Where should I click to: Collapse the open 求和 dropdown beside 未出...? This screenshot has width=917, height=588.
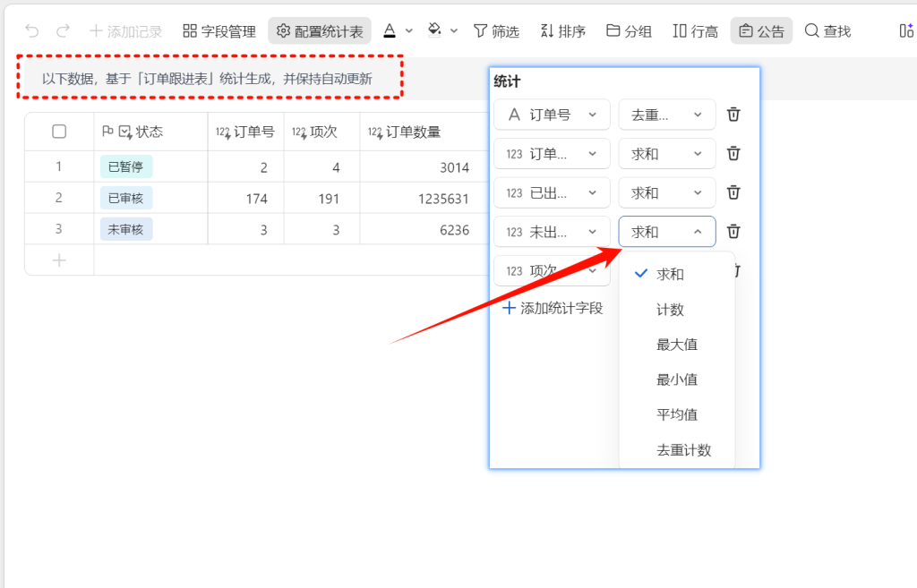tap(666, 232)
